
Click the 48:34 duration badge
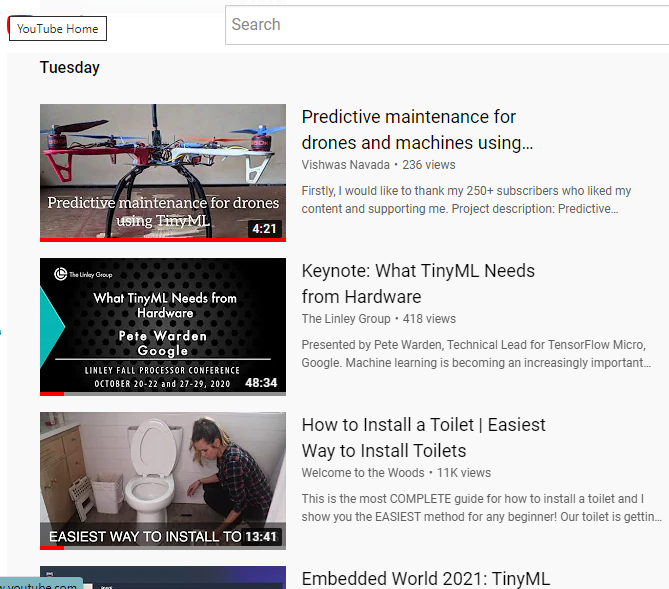(261, 382)
